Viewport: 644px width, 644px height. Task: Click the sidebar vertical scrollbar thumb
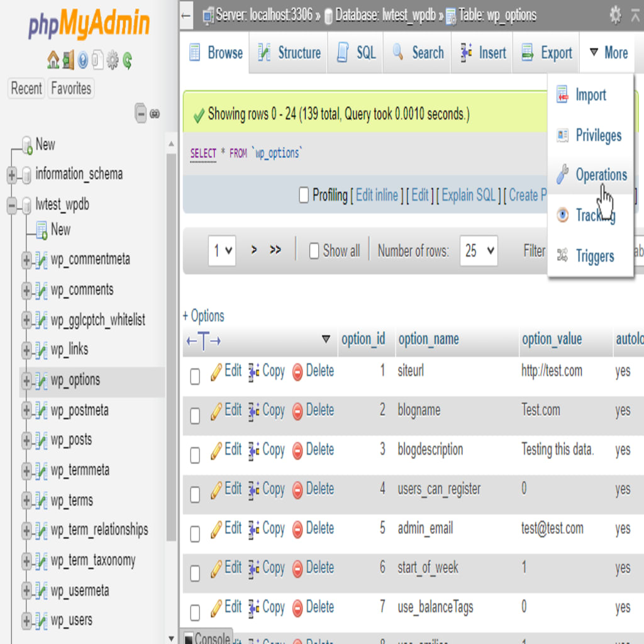[171, 347]
